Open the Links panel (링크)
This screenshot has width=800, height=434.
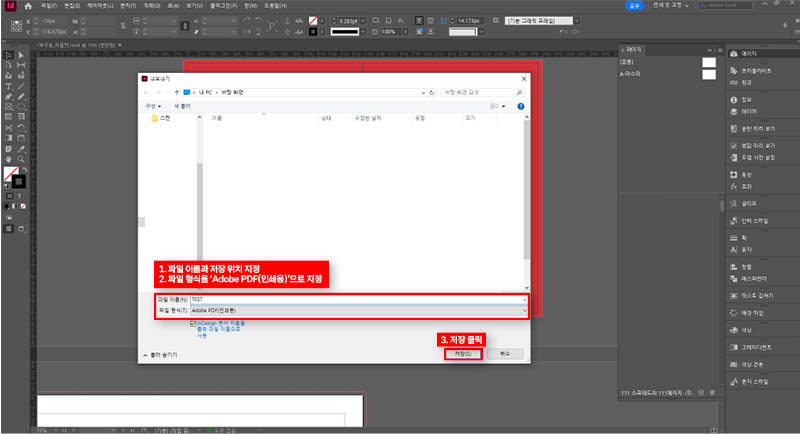click(741, 83)
